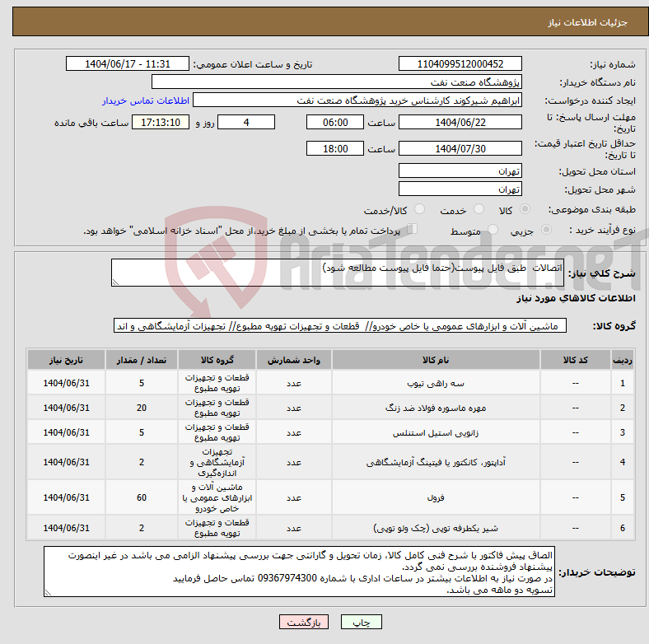The height and width of the screenshot is (644, 649).
Task: Click the resize handle of buyer notes box
Action: click(x=48, y=593)
